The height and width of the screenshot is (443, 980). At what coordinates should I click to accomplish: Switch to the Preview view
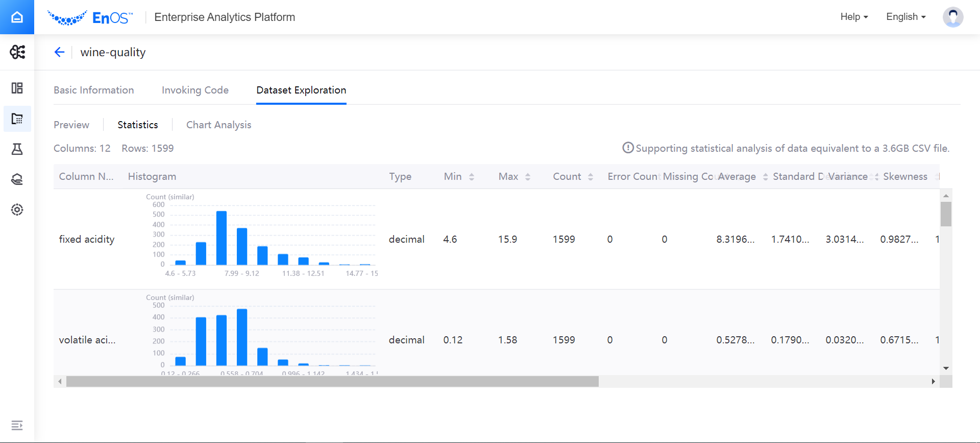(x=71, y=125)
